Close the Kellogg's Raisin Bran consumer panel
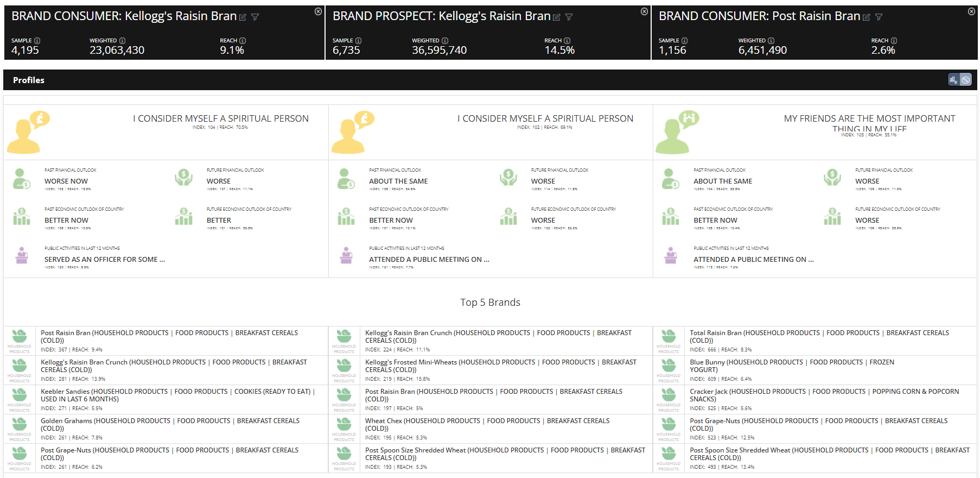 point(318,11)
